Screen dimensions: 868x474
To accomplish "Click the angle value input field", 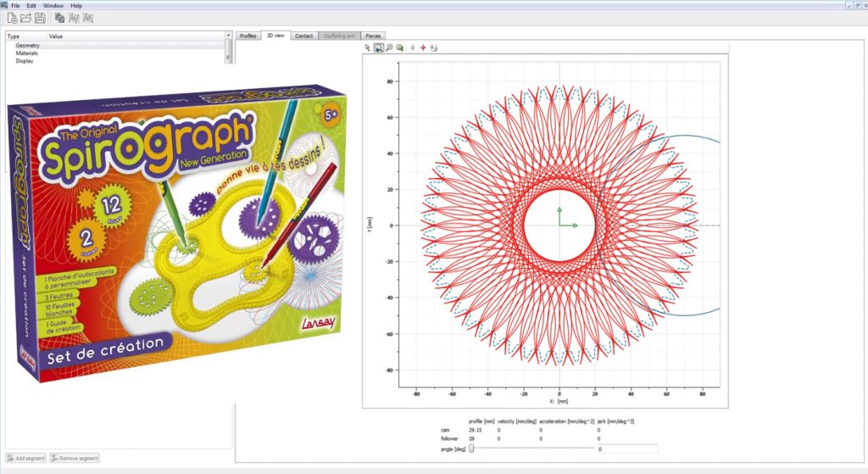I will point(627,449).
